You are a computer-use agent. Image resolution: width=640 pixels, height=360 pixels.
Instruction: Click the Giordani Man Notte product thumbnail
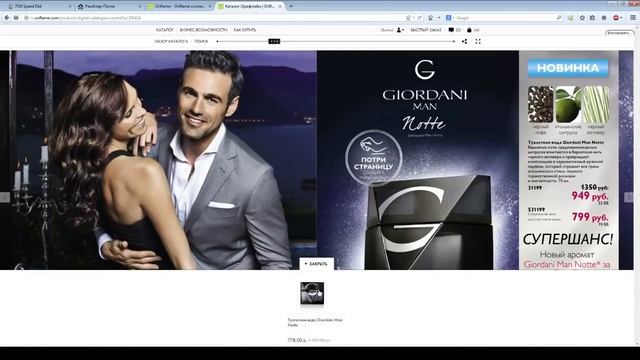point(312,293)
